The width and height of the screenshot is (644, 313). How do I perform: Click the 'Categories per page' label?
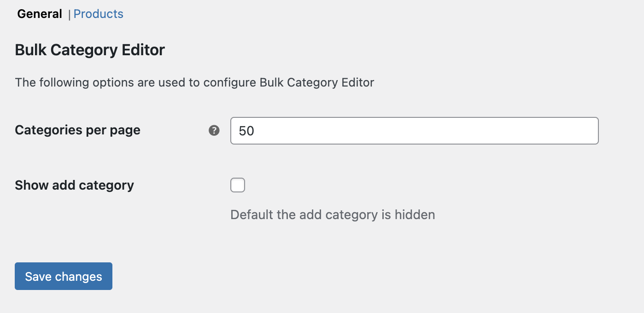(78, 130)
